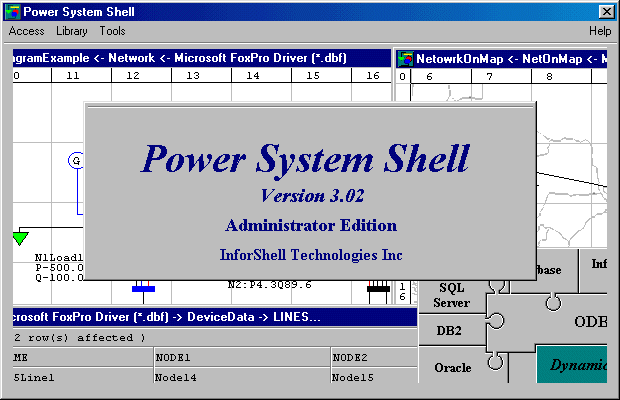The image size is (620, 400).
Task: Click column 15 ruler header in diagram
Action: tap(321, 75)
